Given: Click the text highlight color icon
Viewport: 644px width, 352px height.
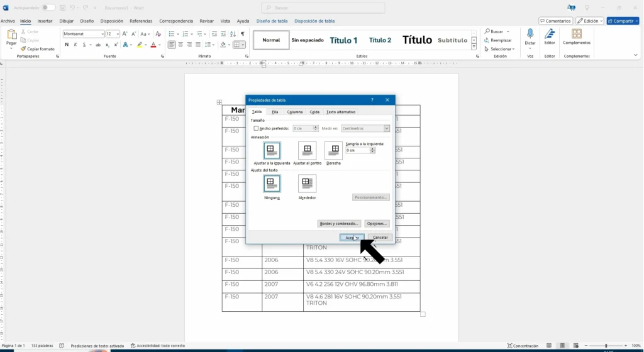Looking at the screenshot, I should (x=140, y=45).
